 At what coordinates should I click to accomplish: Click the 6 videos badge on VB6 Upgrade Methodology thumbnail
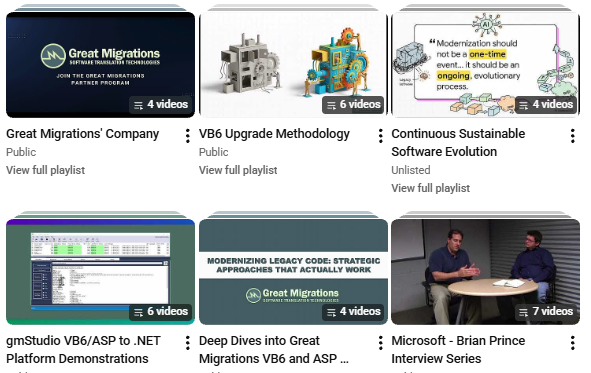(x=353, y=104)
